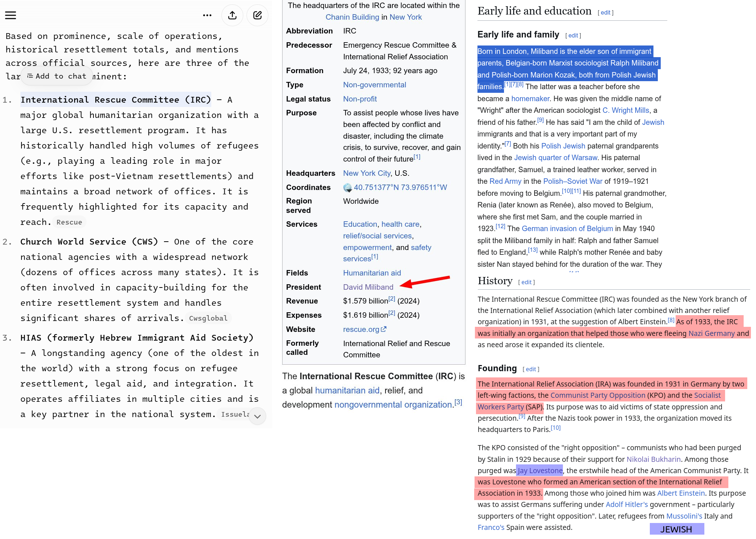Edit the Early life and education section
Screen dimensions: 756x539
pyautogui.click(x=605, y=12)
